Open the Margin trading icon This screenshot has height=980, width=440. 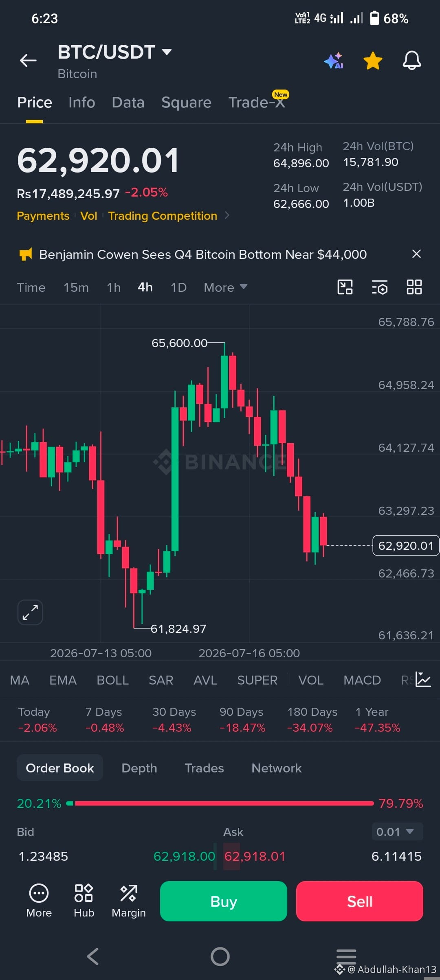coord(129,901)
